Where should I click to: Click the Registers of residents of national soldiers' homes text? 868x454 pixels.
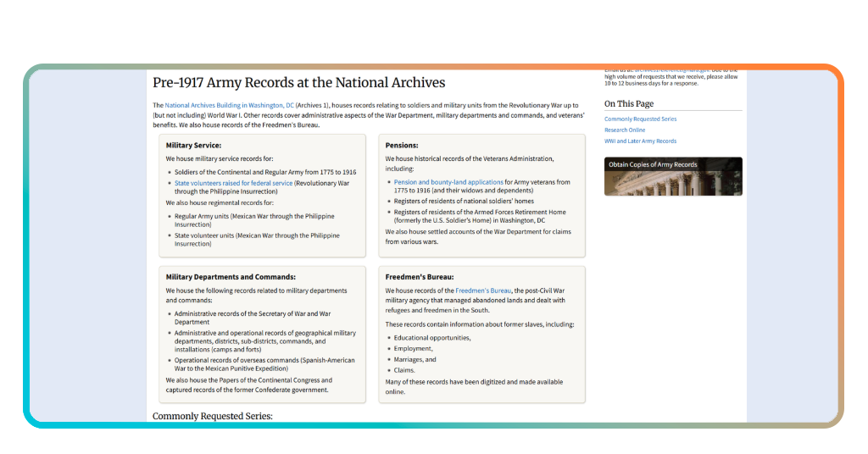(x=464, y=202)
